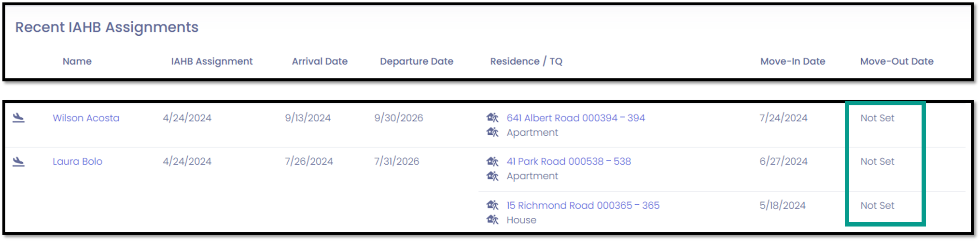The image size is (980, 241).
Task: Open the 641 Albert Road 000394 residence link
Action: [x=575, y=118]
